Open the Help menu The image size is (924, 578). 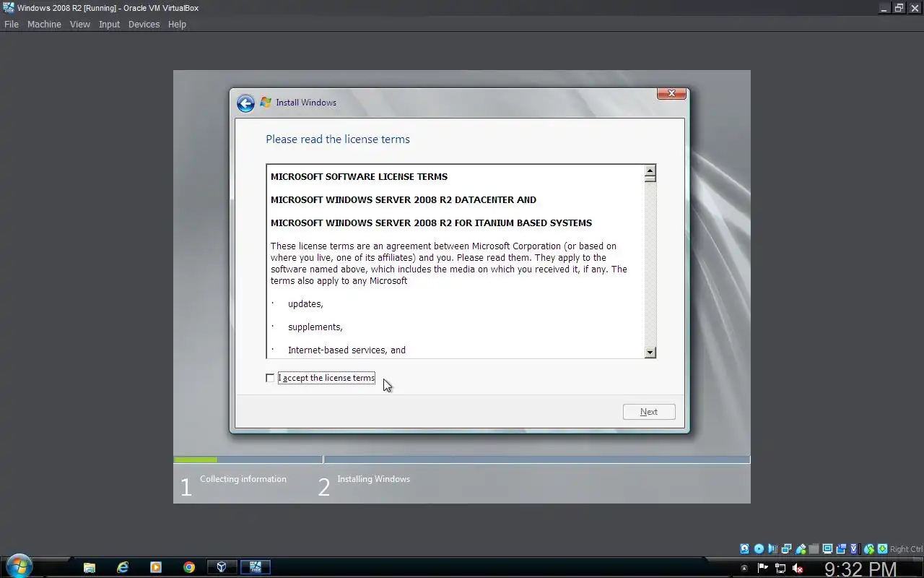tap(177, 24)
